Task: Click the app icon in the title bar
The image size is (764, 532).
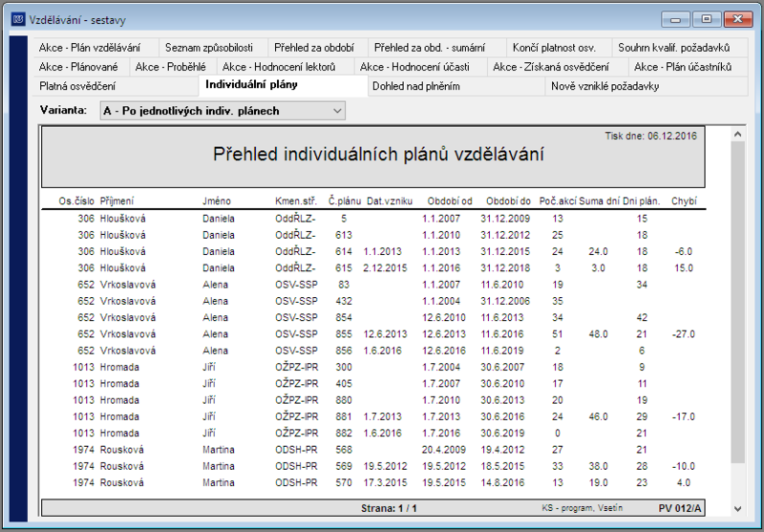Action: [x=18, y=19]
